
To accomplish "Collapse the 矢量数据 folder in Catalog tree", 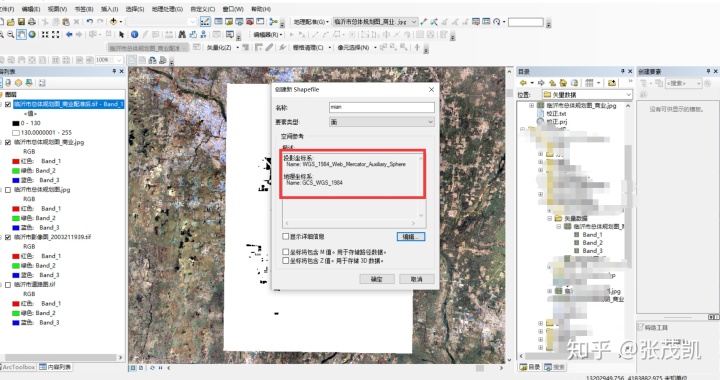I will click(550, 218).
